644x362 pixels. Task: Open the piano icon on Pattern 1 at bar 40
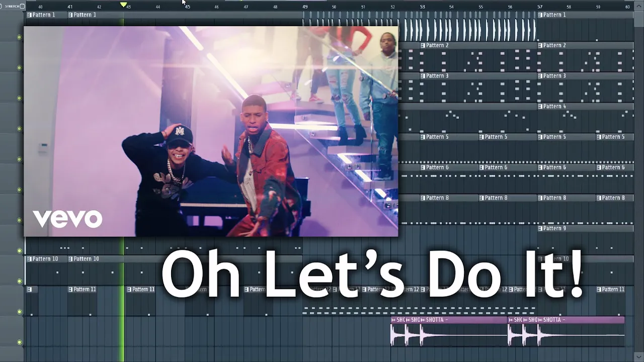tap(29, 15)
